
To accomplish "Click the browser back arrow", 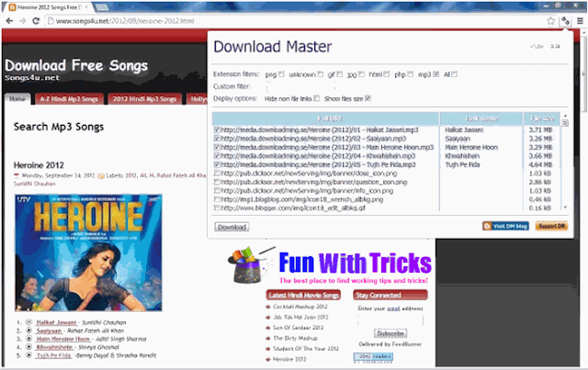I will (10, 21).
